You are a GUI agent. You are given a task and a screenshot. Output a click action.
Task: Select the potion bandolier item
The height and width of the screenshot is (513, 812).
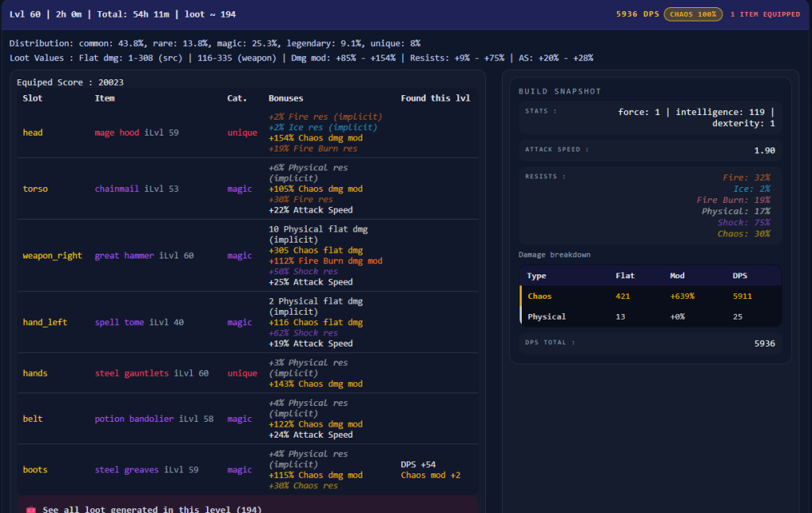coord(134,419)
